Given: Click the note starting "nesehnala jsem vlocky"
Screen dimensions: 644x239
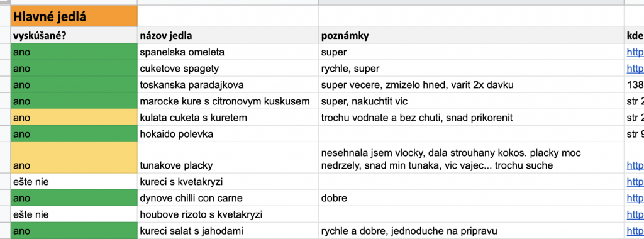Looking at the screenshot, I should click(470, 158).
